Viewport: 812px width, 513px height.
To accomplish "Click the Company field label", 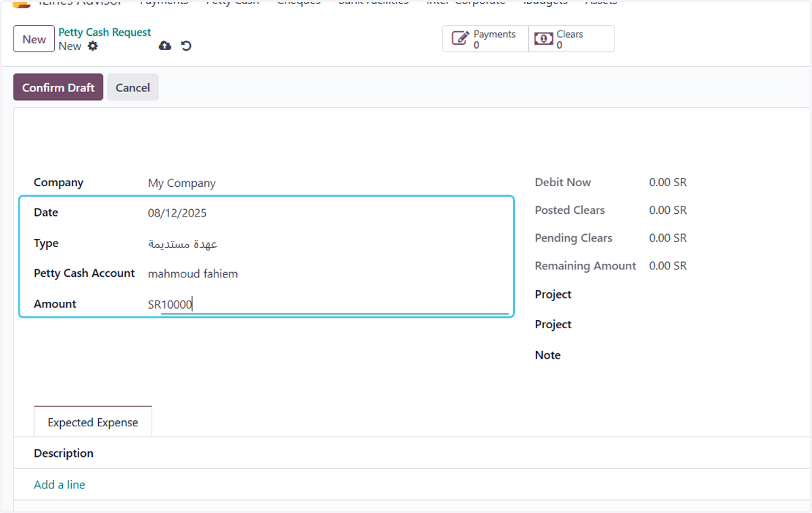I will pos(59,183).
